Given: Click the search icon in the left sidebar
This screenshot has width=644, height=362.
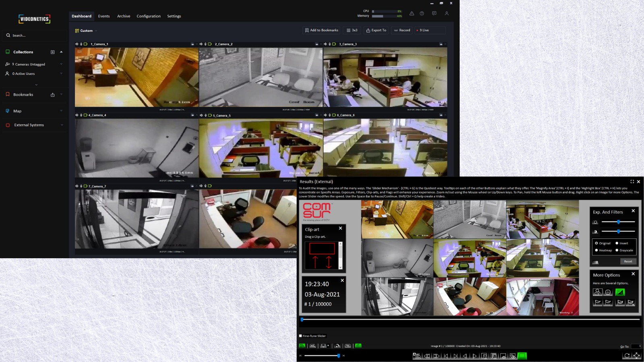Looking at the screenshot, I should click(8, 35).
